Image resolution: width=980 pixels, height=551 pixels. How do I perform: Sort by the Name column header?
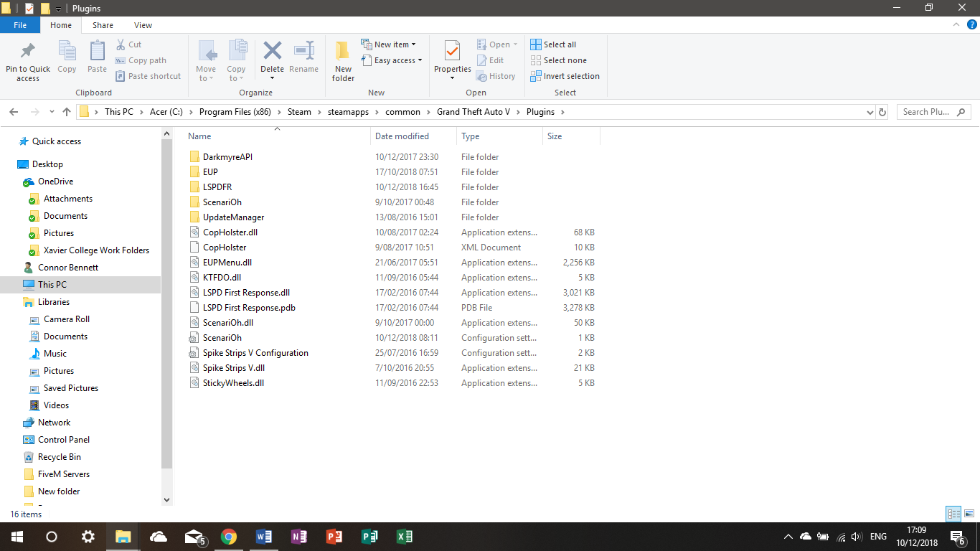pyautogui.click(x=278, y=136)
